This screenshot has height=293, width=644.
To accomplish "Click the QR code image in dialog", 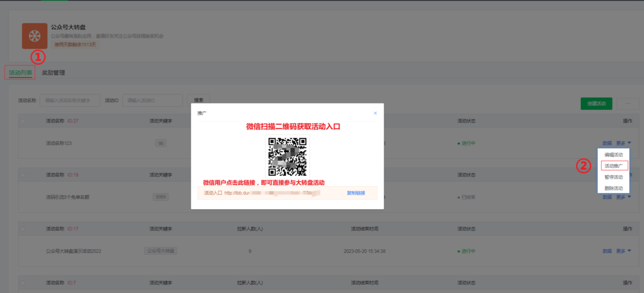I will coord(287,157).
